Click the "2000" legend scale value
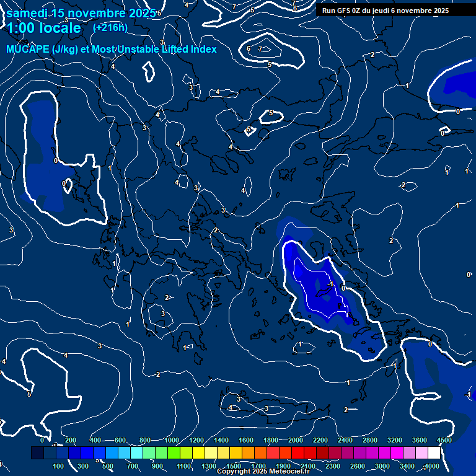The height and width of the screenshot is (476, 476). click(x=296, y=440)
